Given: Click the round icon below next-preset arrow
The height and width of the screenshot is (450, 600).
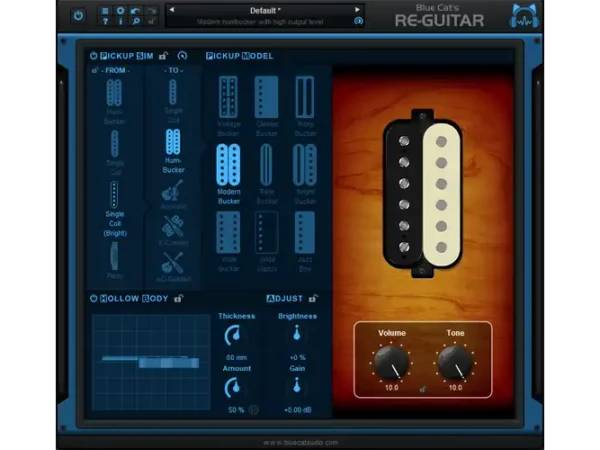Looking at the screenshot, I should (x=358, y=21).
